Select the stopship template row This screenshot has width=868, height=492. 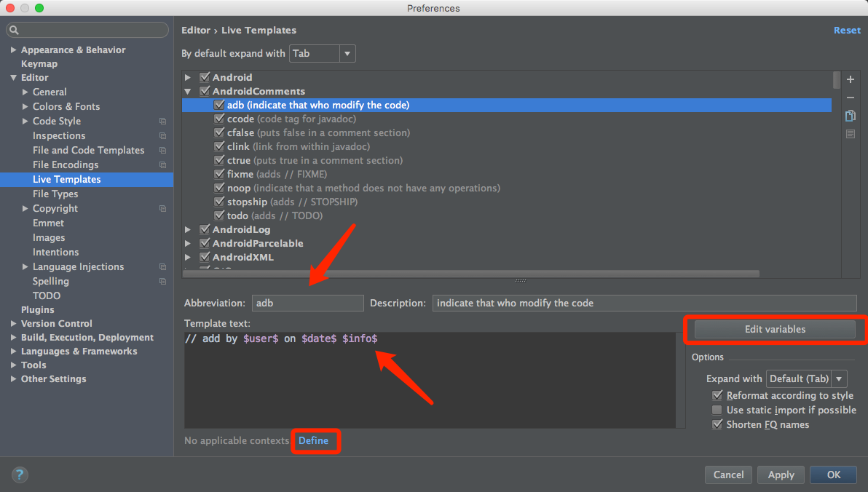tap(507, 202)
